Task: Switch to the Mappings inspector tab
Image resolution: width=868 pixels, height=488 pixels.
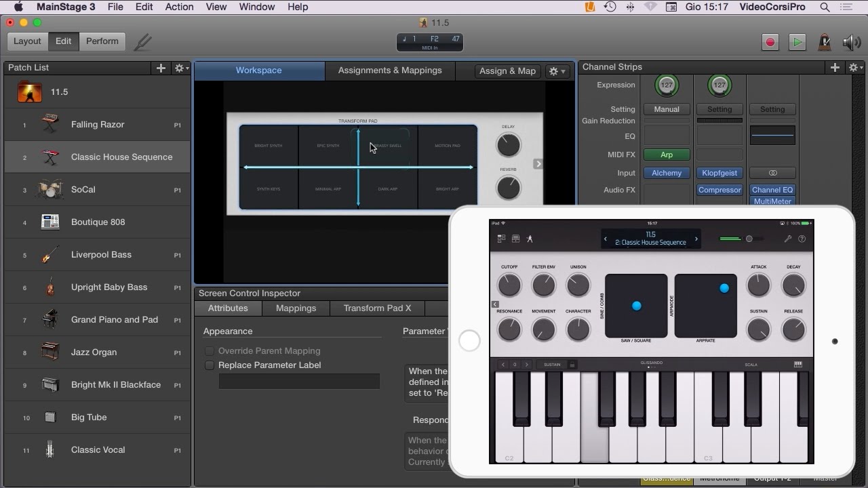Action: (296, 308)
